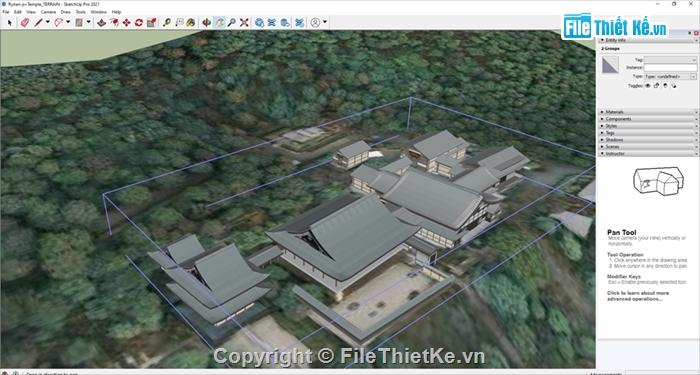Activate the Paint Bucket tool
Viewport: 700px width, 375px height.
pyautogui.click(x=191, y=22)
